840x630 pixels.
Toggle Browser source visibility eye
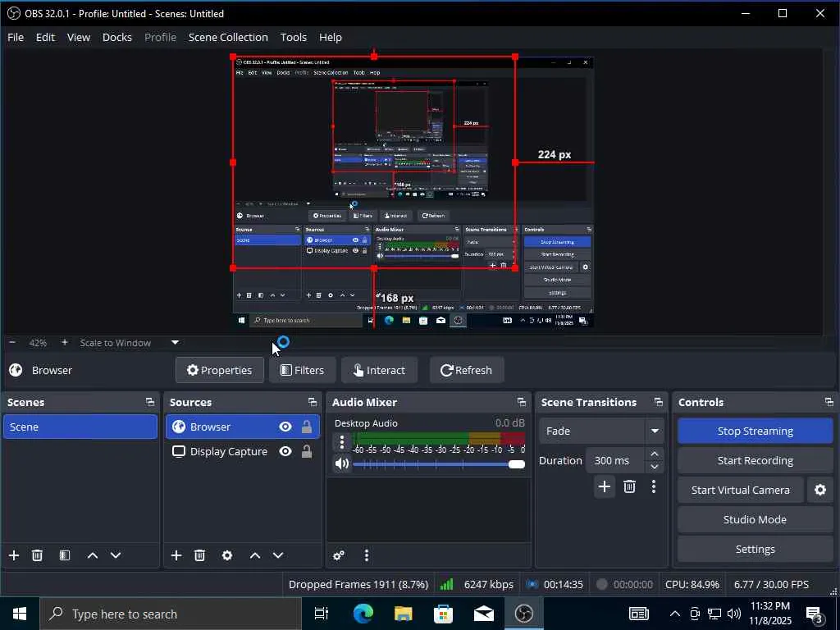coord(285,427)
